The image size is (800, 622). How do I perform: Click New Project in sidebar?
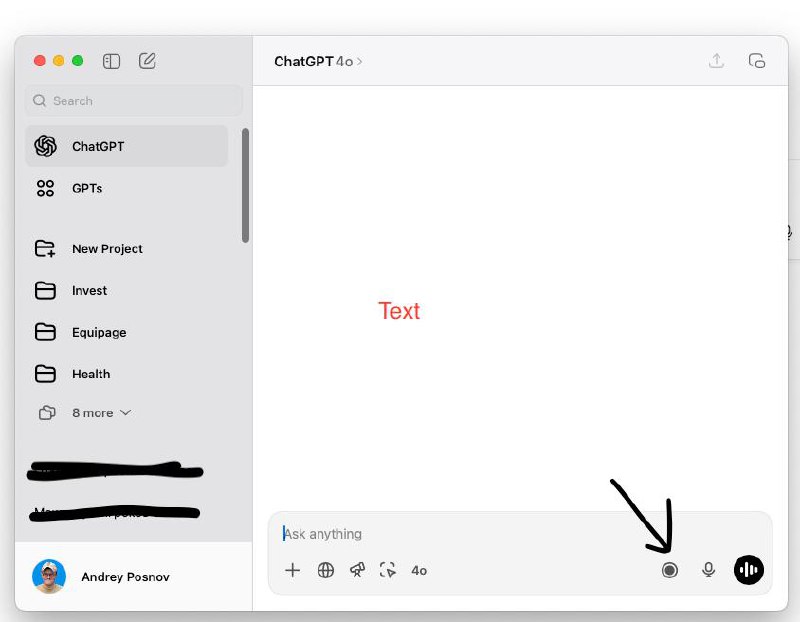pos(106,249)
